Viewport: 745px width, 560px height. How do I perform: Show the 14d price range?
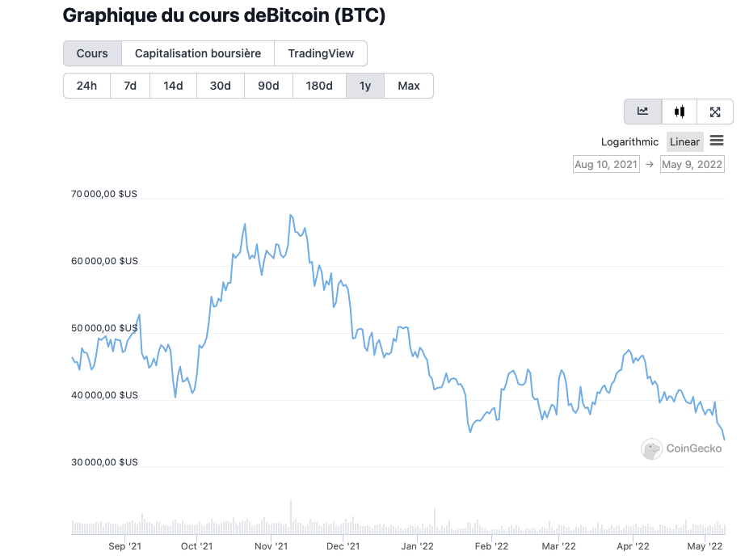[x=173, y=86]
